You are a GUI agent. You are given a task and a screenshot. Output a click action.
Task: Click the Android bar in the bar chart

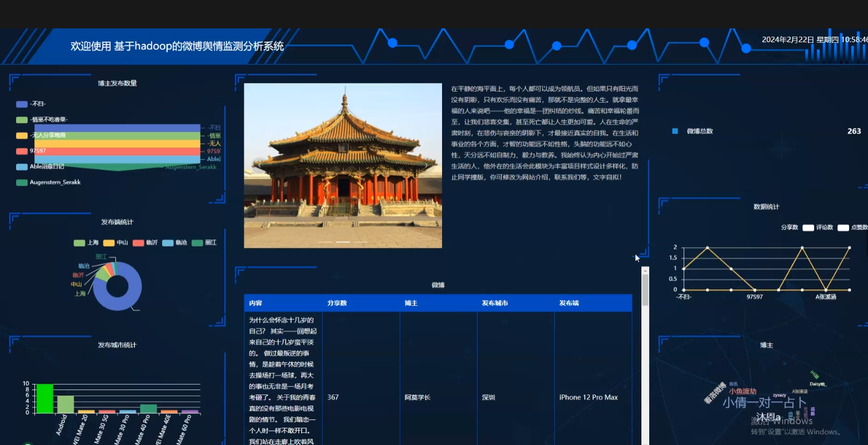point(66,404)
